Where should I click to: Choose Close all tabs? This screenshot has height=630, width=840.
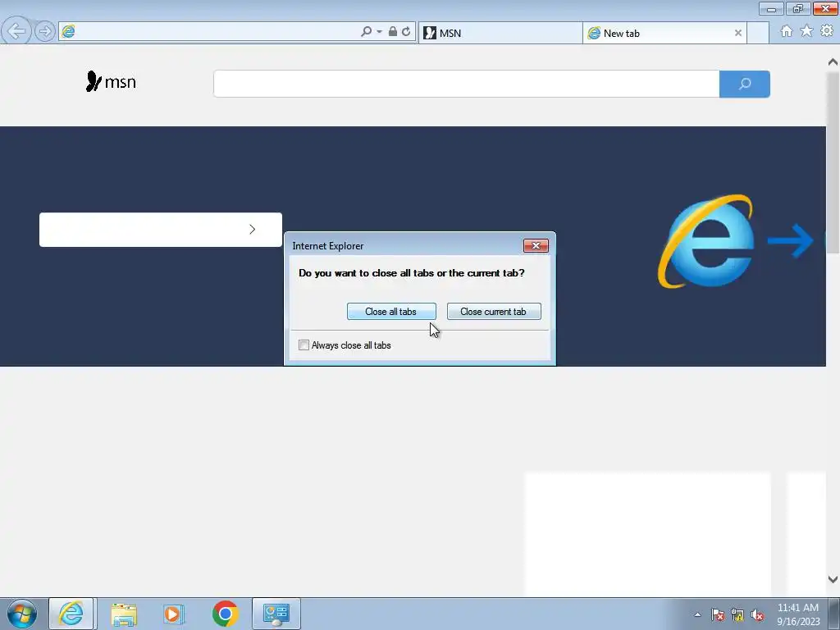click(391, 312)
